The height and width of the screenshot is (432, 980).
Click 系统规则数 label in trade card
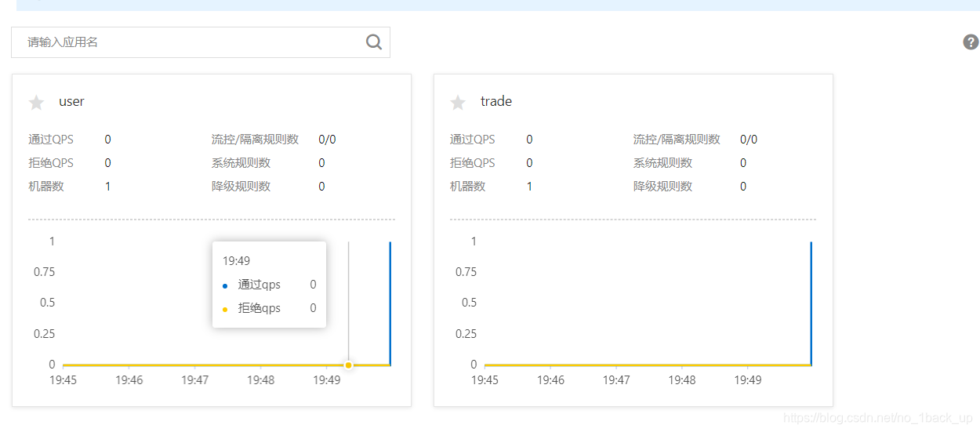coord(662,163)
